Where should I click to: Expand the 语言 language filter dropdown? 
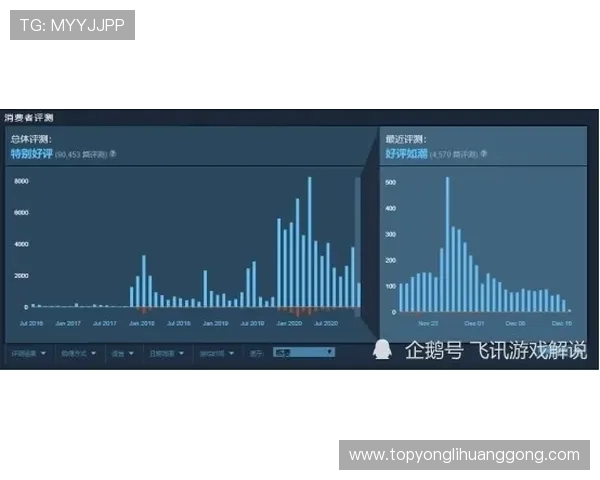pyautogui.click(x=122, y=353)
